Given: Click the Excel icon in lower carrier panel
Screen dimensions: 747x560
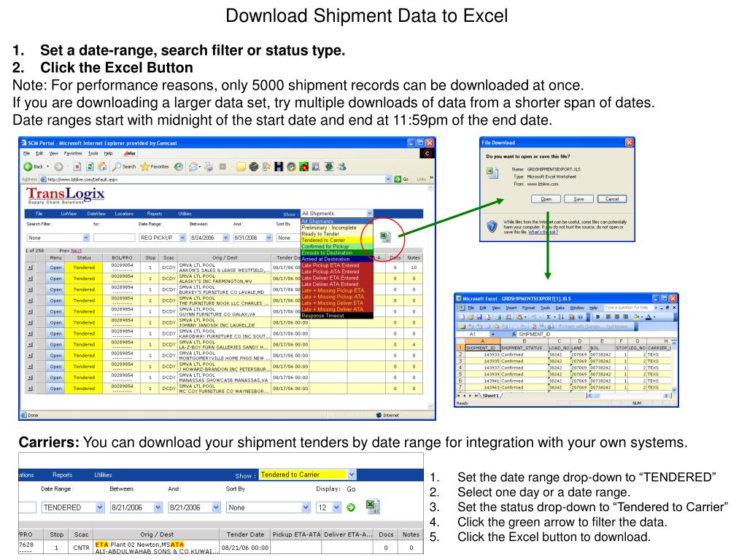Looking at the screenshot, I should point(373,506).
